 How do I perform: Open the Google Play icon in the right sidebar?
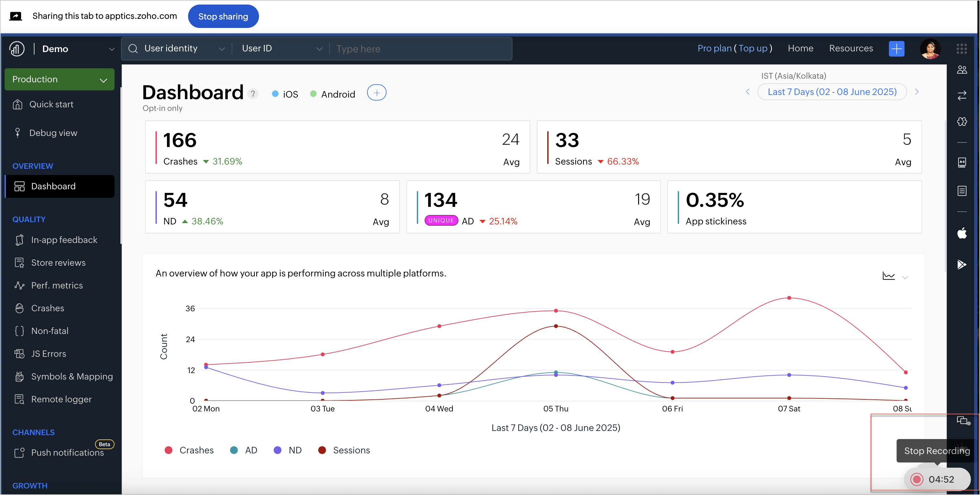pyautogui.click(x=962, y=264)
